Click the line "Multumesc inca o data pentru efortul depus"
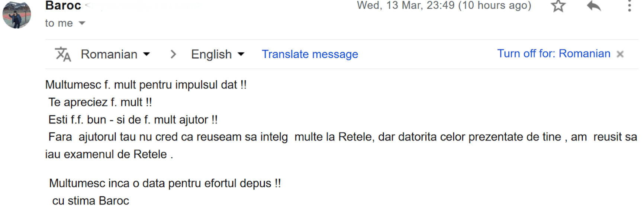Screen dimensions: 644x210 [x=165, y=183]
